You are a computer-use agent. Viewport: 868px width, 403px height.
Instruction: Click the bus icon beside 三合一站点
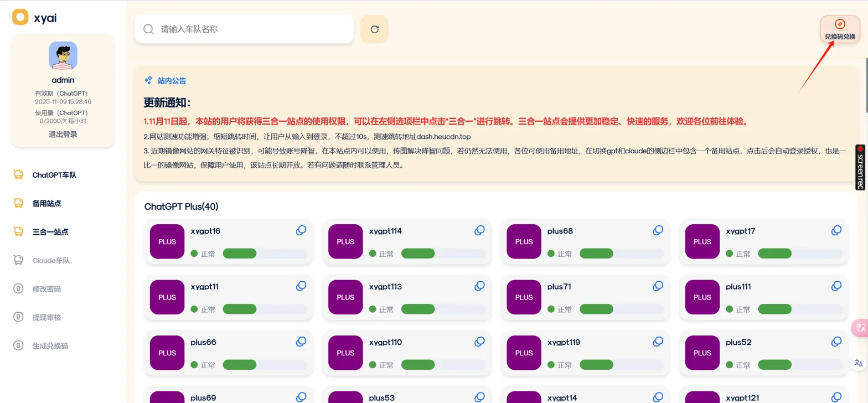click(x=18, y=232)
